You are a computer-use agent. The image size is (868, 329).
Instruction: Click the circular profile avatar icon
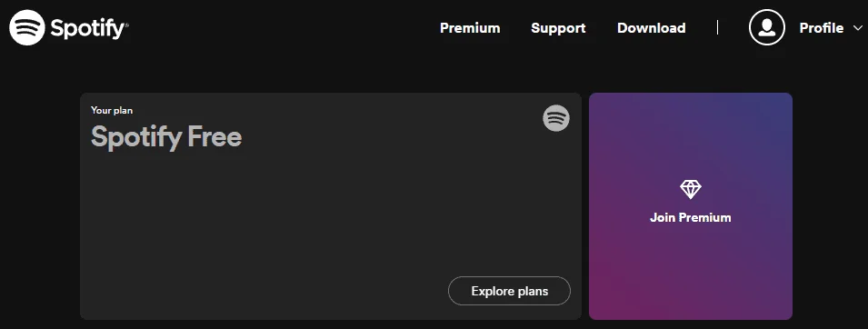click(767, 27)
